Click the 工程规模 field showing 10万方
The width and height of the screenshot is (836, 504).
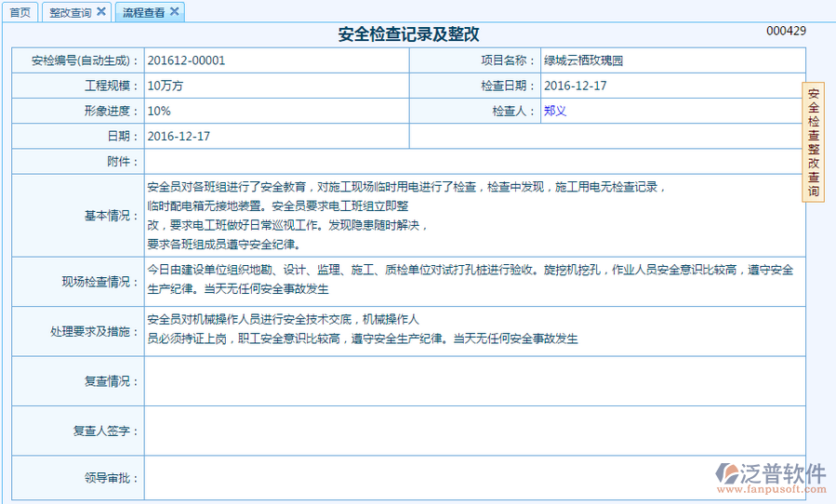pos(166,86)
